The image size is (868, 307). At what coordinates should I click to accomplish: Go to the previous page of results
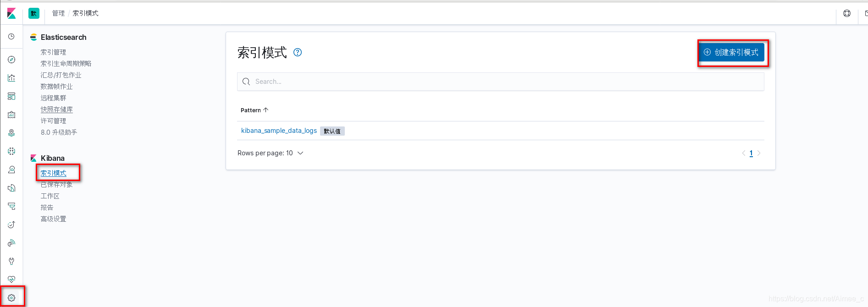[743, 153]
